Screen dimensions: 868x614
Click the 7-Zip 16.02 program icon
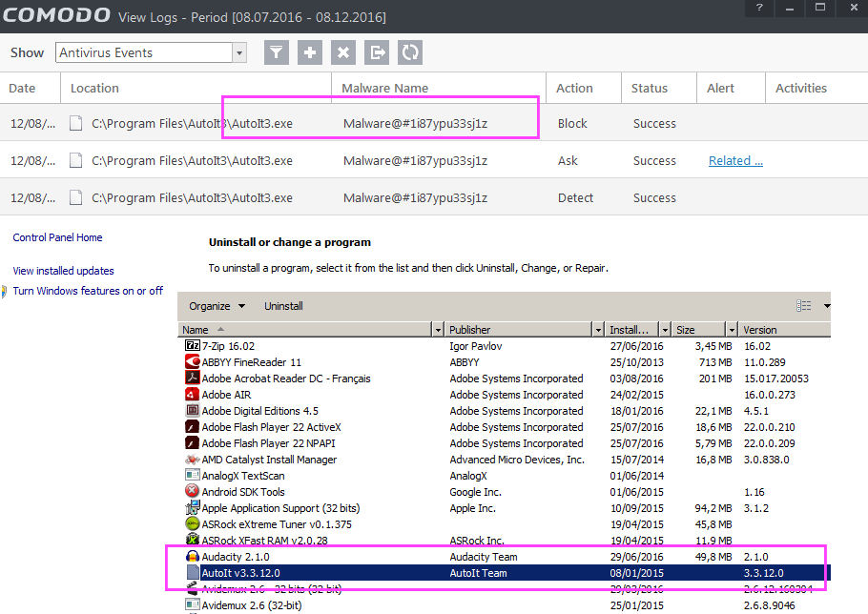click(192, 346)
